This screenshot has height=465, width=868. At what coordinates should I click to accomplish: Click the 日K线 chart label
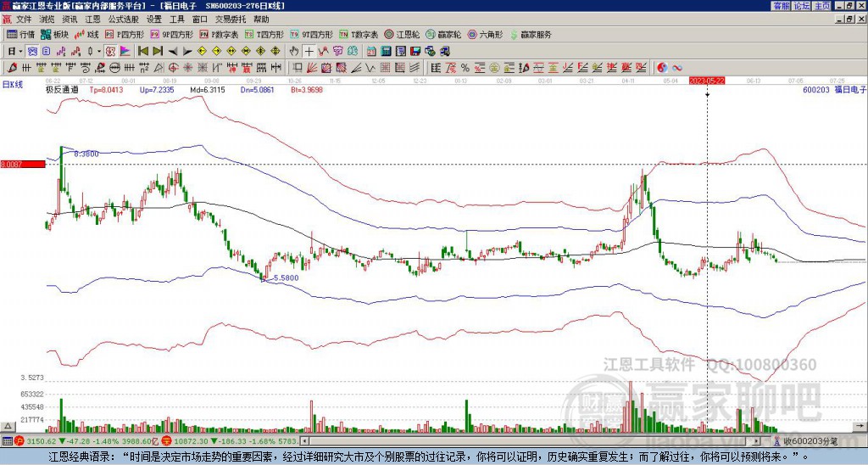point(12,84)
